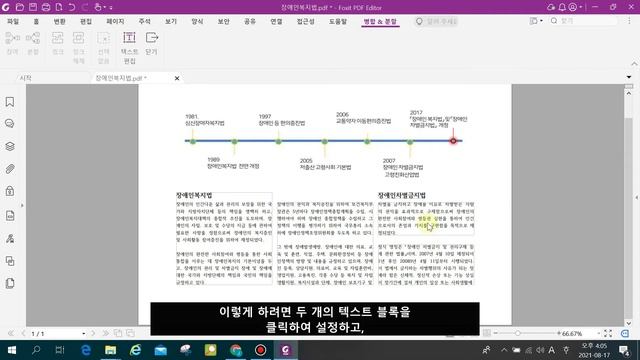Image resolution: width=640 pixels, height=360 pixels.
Task: Click the Tell me search field with lightbulb
Action: click(436, 21)
